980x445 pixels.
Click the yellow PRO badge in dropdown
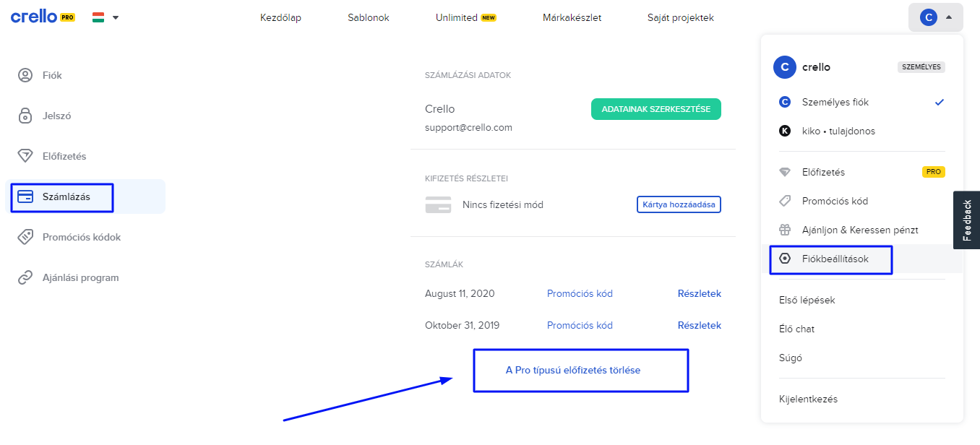(934, 172)
